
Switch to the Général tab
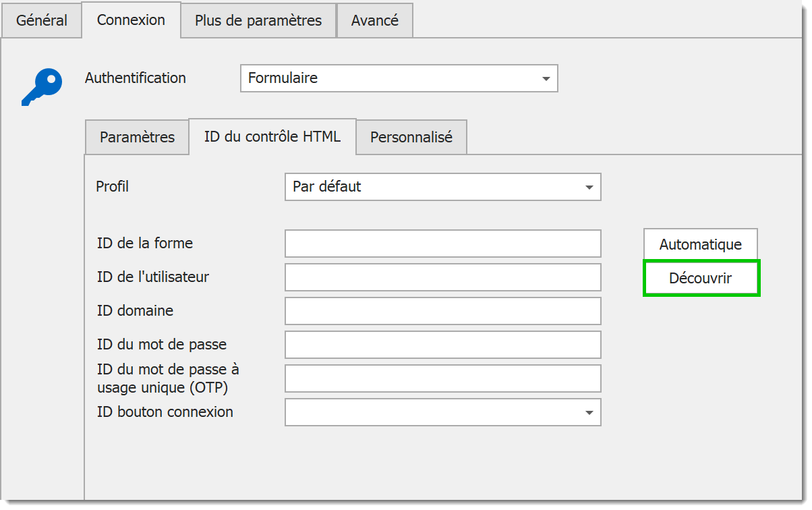[42, 20]
